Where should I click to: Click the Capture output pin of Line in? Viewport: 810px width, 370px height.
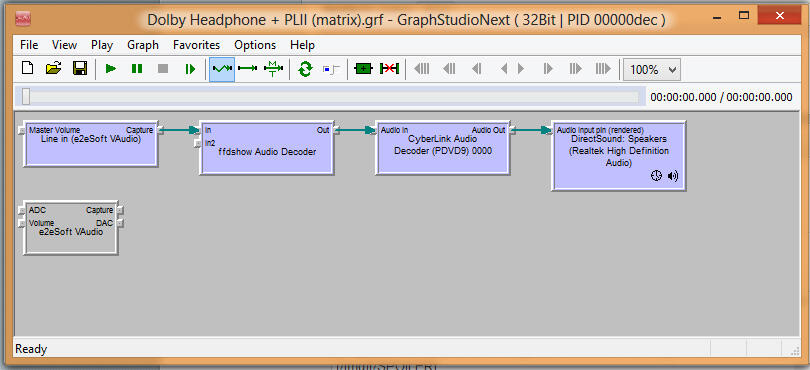click(161, 130)
